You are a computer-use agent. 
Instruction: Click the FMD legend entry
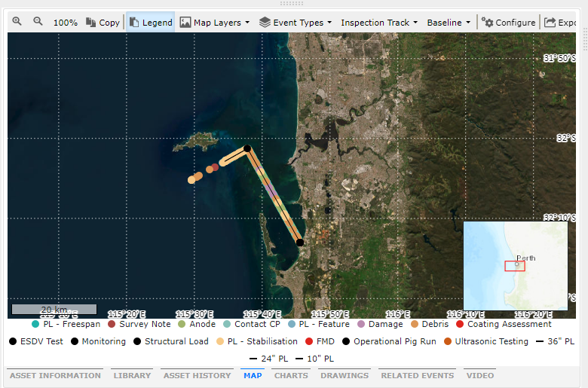[320, 341]
